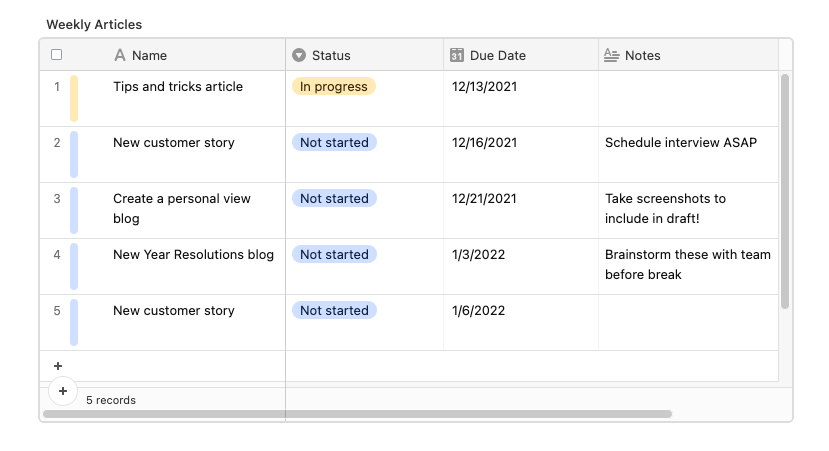Viewport: 829px width, 451px height.
Task: Open 'New Year Resolutions blog' record
Action: coord(194,254)
